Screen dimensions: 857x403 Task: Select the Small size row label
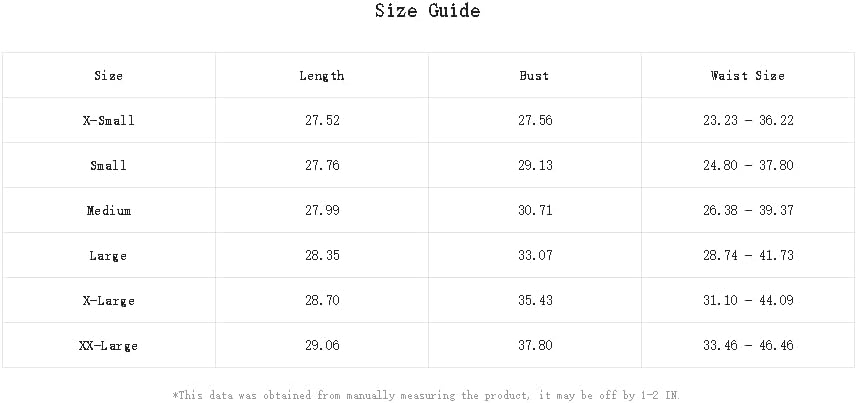pos(108,166)
